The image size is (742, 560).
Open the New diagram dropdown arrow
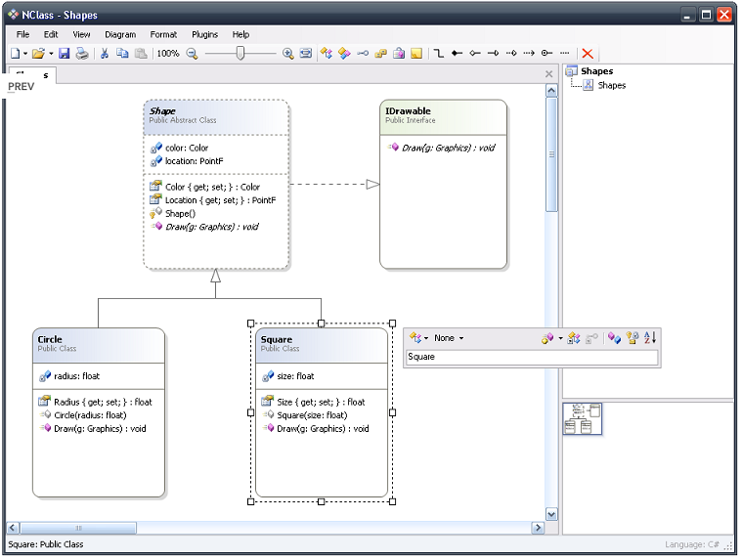pyautogui.click(x=25, y=54)
